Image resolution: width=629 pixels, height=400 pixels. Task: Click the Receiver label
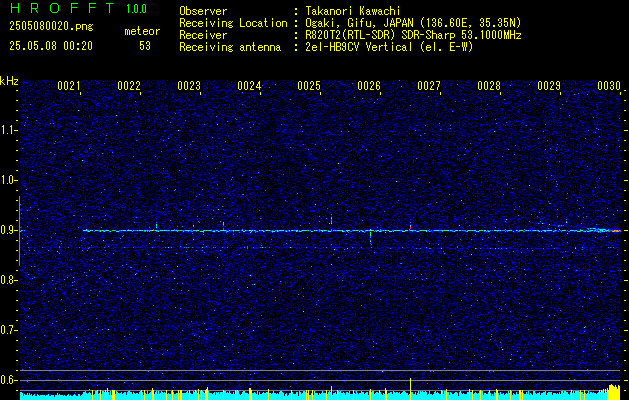coord(203,35)
